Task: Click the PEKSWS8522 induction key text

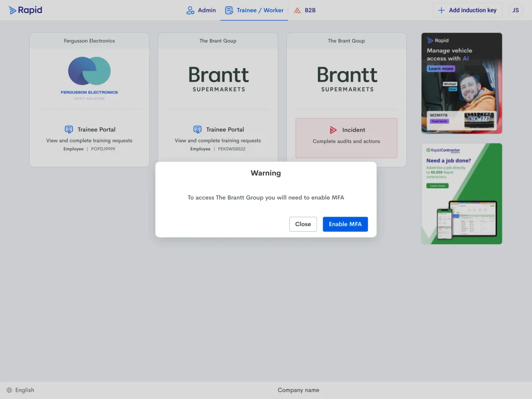Action: pyautogui.click(x=232, y=149)
